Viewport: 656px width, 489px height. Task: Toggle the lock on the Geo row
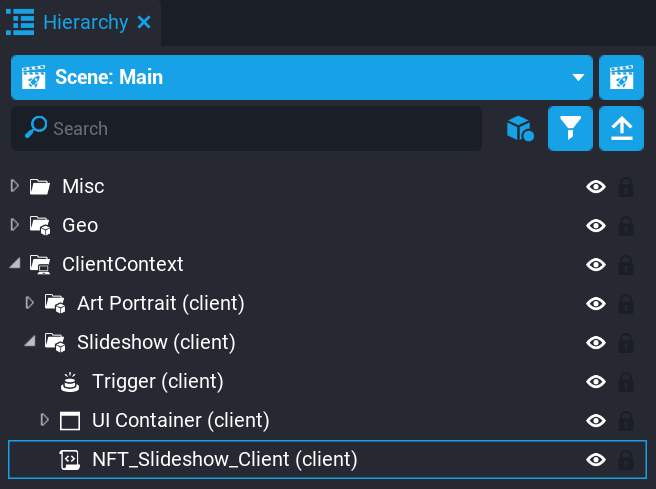coord(626,225)
